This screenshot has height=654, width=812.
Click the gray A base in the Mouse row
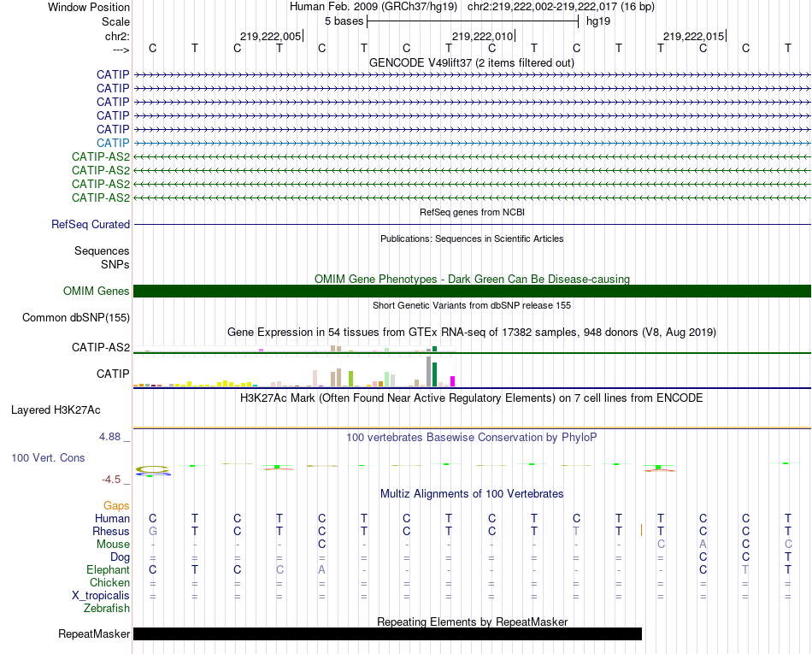[703, 545]
